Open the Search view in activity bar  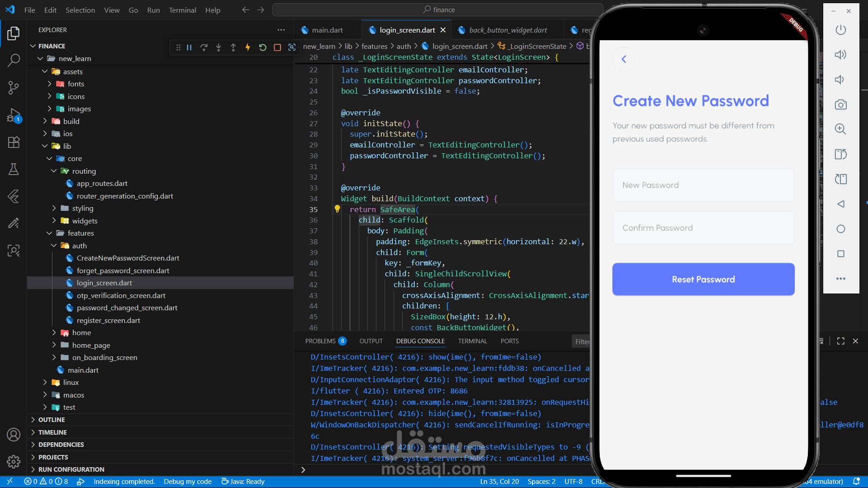14,60
